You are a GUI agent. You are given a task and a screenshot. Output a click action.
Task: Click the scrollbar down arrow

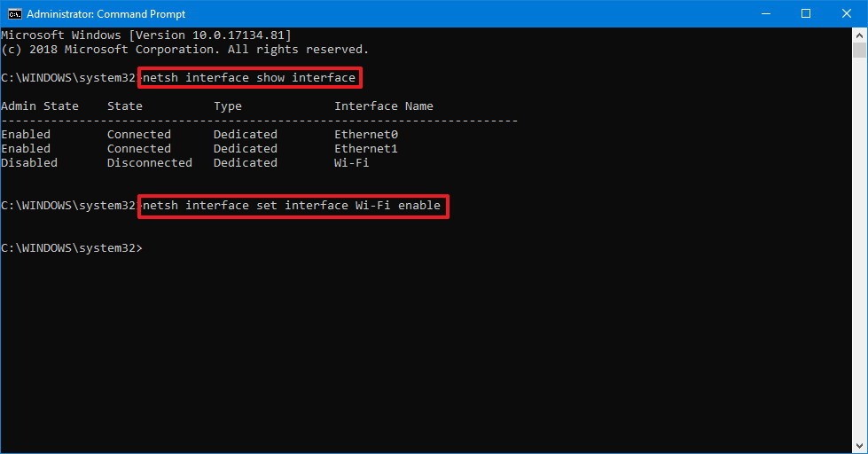[x=860, y=446]
